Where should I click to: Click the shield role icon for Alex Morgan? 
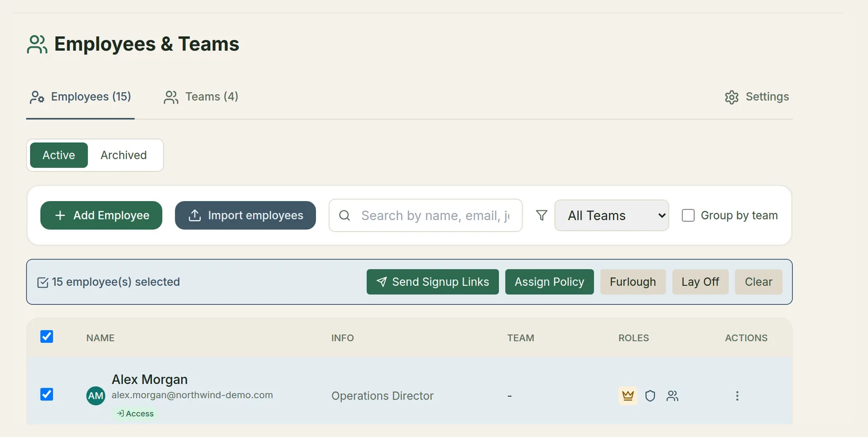tap(650, 395)
